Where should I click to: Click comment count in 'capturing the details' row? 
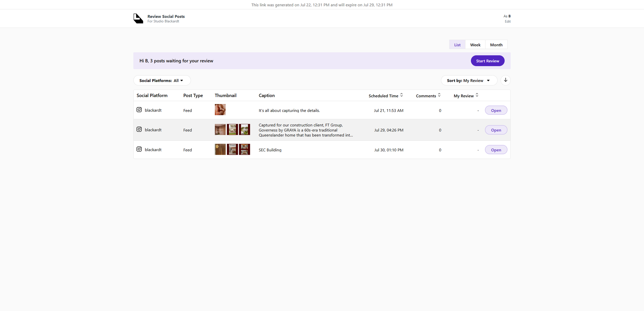point(440,110)
